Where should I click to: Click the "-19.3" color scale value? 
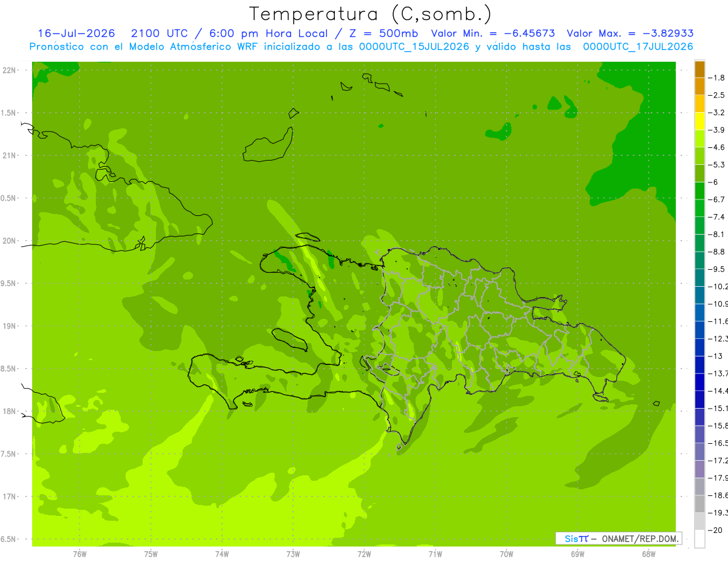pos(718,513)
